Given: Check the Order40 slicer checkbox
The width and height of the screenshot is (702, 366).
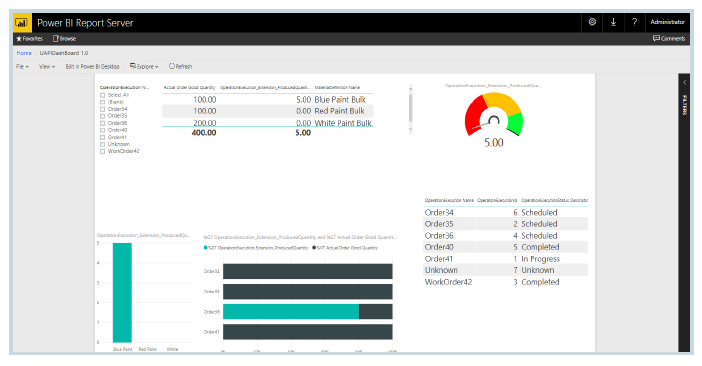Looking at the screenshot, I should [103, 130].
